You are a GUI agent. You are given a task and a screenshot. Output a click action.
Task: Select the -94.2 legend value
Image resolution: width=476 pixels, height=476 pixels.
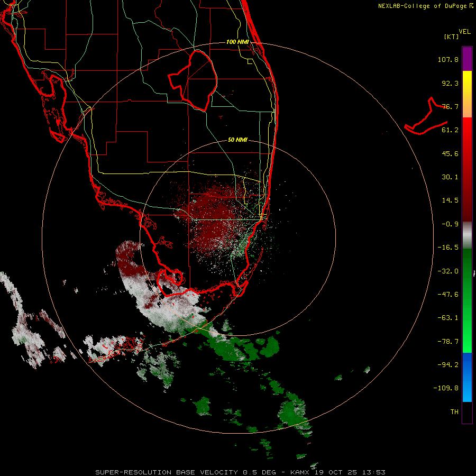(448, 365)
